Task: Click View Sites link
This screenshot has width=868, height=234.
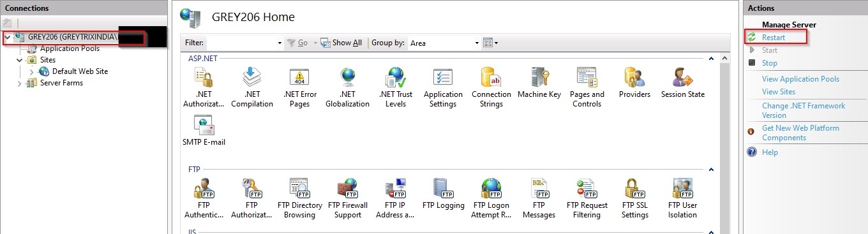Action: coord(779,92)
